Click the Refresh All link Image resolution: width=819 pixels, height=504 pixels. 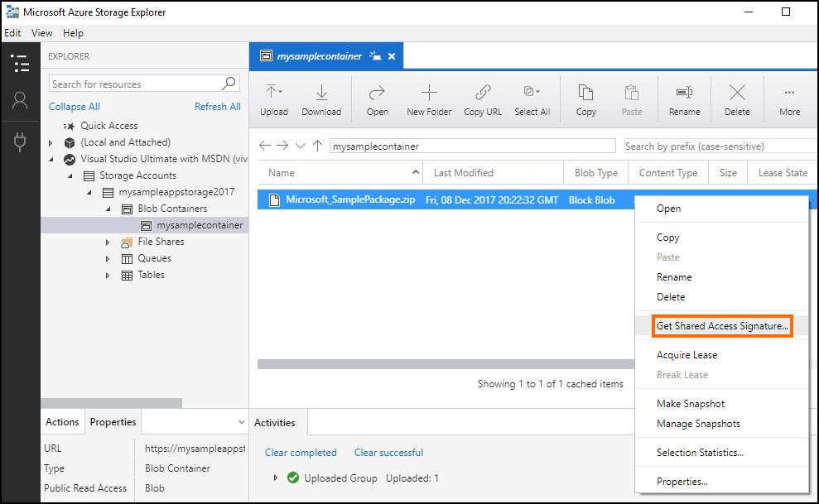pos(217,106)
